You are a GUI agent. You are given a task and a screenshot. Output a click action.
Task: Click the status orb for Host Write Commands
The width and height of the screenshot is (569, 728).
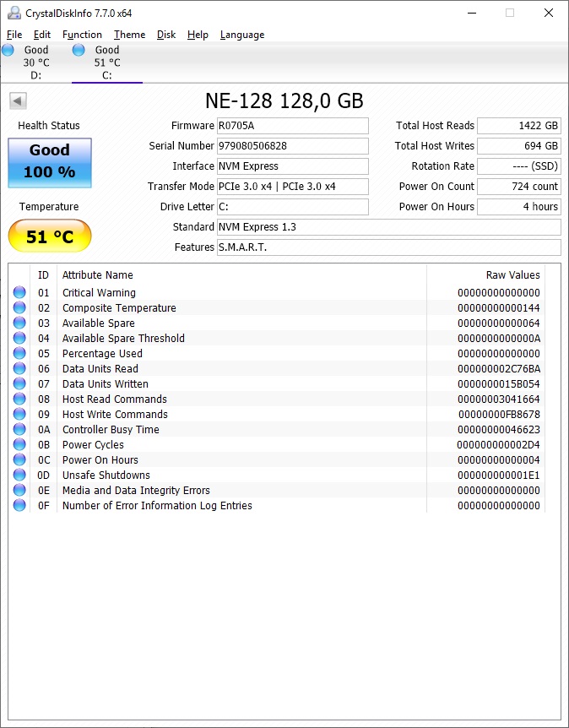pyautogui.click(x=19, y=414)
